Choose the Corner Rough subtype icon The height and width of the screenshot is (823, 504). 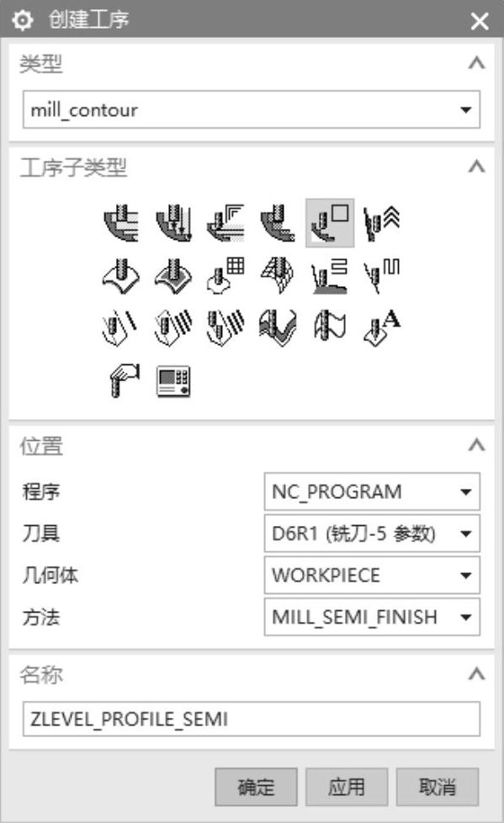point(225,223)
